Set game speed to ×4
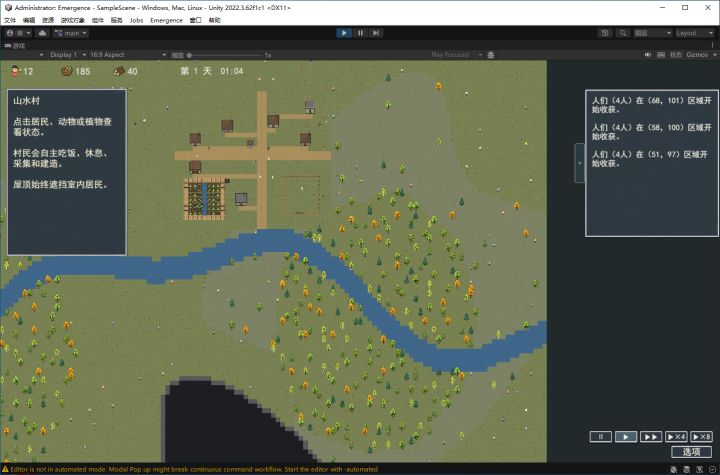The width and height of the screenshot is (720, 475). 676,436
